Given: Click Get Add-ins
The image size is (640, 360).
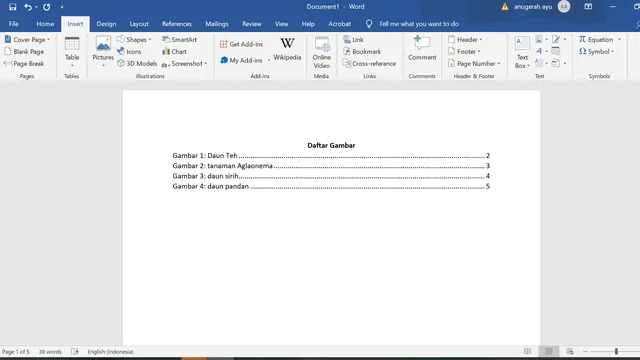Looking at the screenshot, I should (242, 44).
